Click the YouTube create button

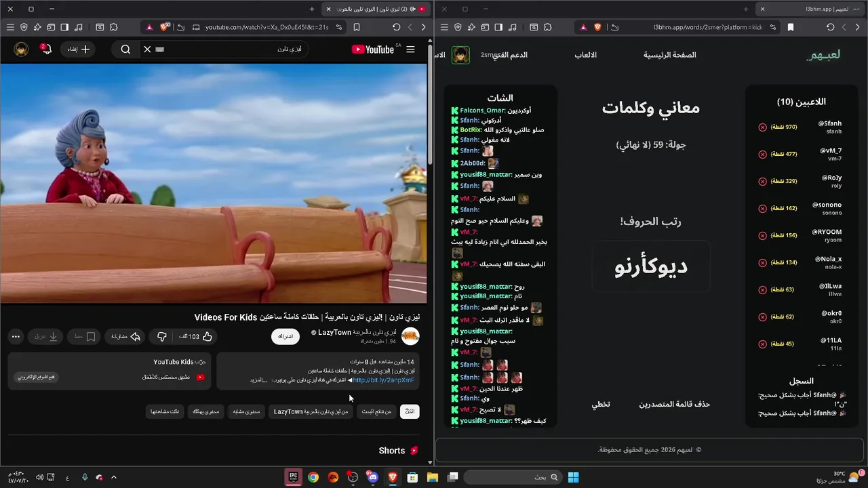[79, 49]
